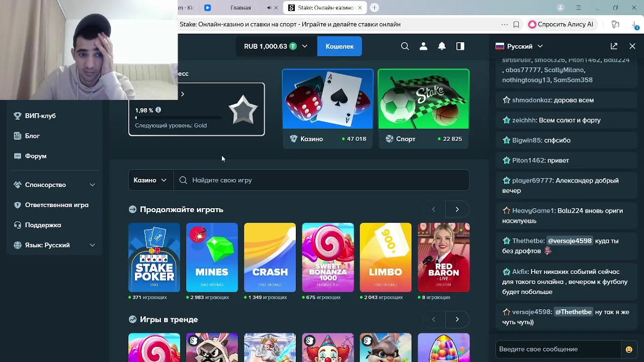Click the Казино card image

coord(328,99)
